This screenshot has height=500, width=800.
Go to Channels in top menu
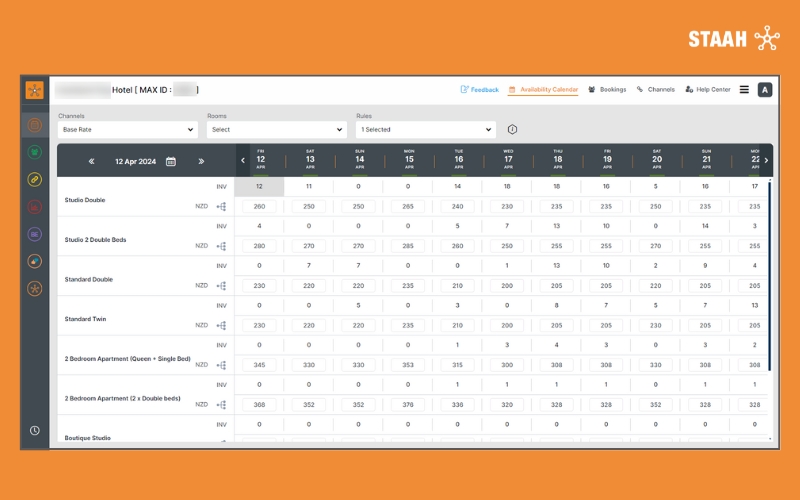[656, 90]
